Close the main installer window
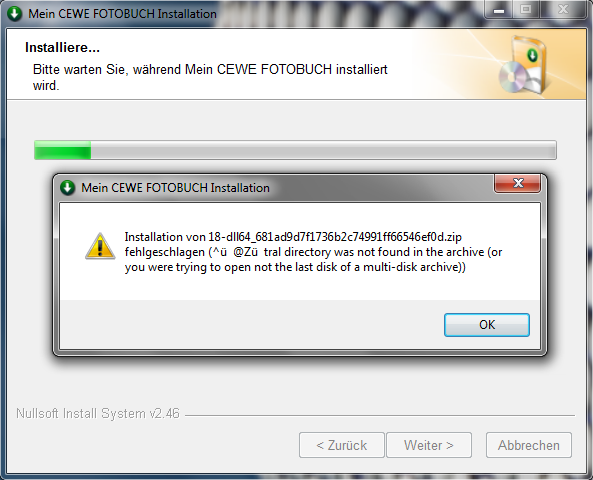Image resolution: width=593 pixels, height=480 pixels. 563,10
